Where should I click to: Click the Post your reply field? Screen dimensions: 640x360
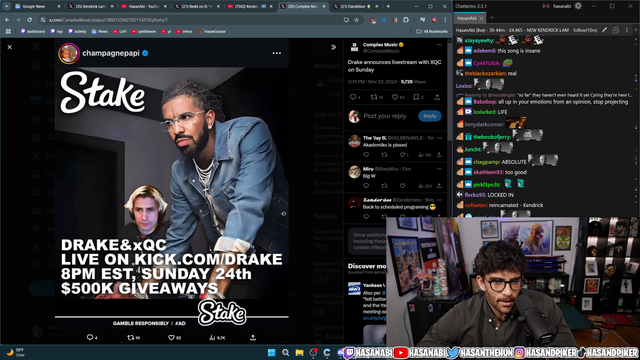coord(384,116)
